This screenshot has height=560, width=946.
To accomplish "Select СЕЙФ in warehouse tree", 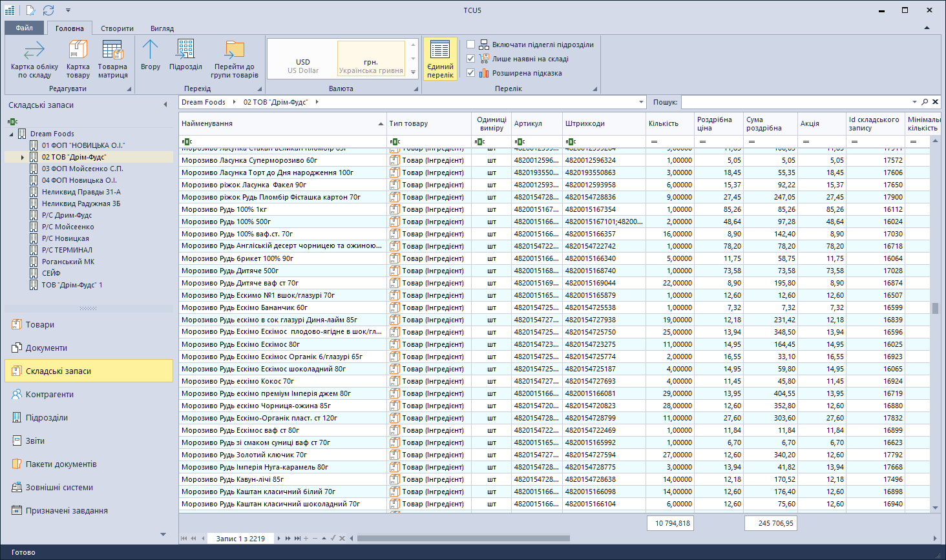I will pos(51,273).
